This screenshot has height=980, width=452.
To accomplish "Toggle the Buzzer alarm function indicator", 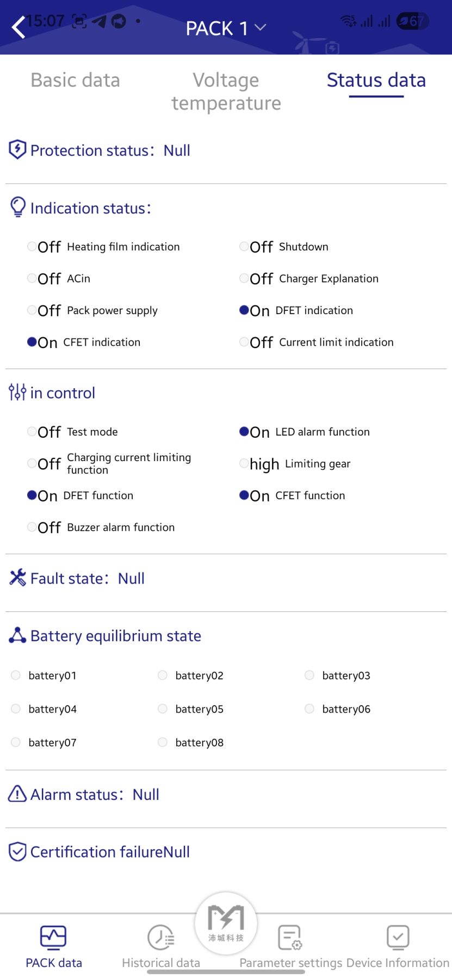I will [32, 526].
